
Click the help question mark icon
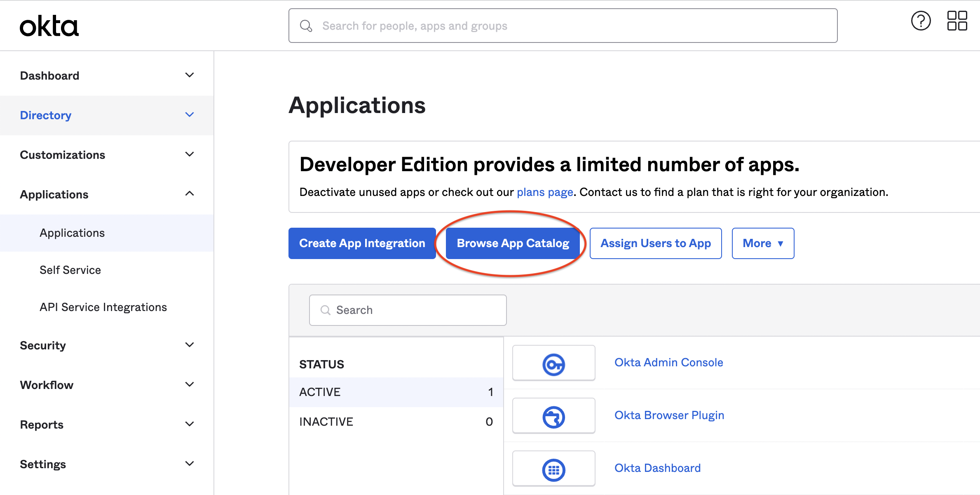921,21
